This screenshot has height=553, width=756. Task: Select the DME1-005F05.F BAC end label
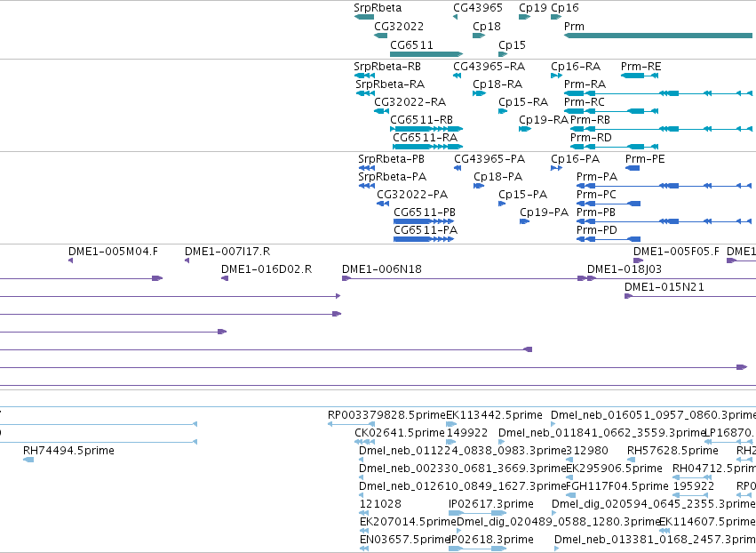676,252
